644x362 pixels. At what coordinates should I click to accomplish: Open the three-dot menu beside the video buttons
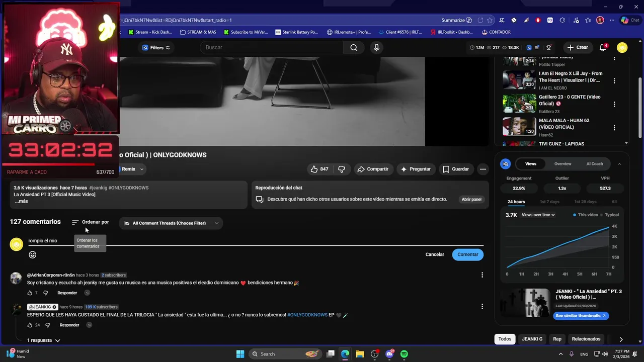point(483,169)
